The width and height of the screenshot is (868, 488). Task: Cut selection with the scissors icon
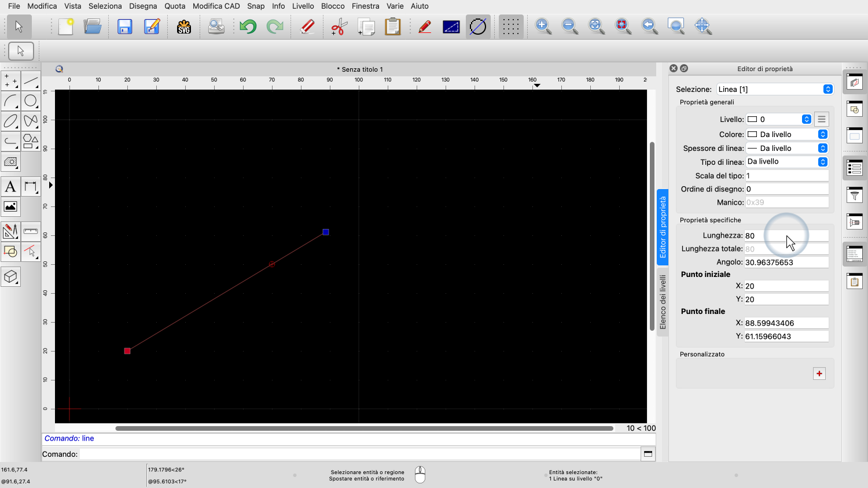click(339, 27)
